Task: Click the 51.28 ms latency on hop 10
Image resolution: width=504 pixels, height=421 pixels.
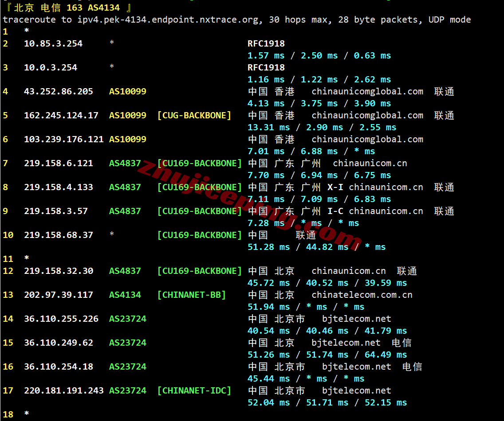Action: pyautogui.click(x=268, y=247)
